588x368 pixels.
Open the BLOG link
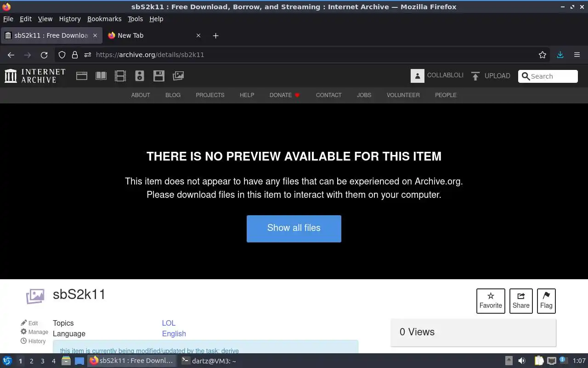[173, 95]
